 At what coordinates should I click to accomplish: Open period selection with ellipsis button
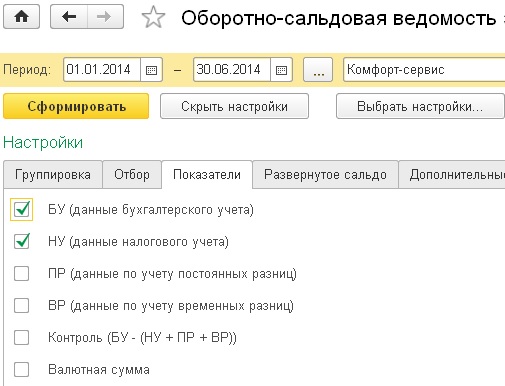318,70
